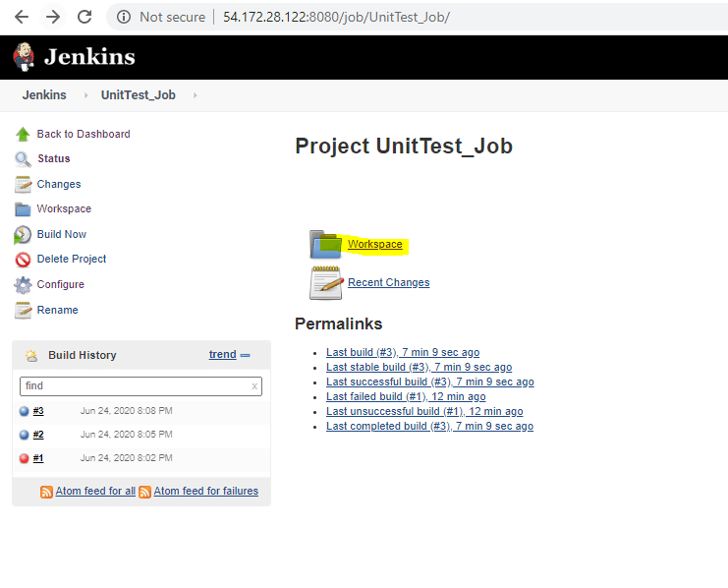Image resolution: width=728 pixels, height=588 pixels.
Task: Open Last completed build (#3) permalink
Action: pyautogui.click(x=430, y=426)
